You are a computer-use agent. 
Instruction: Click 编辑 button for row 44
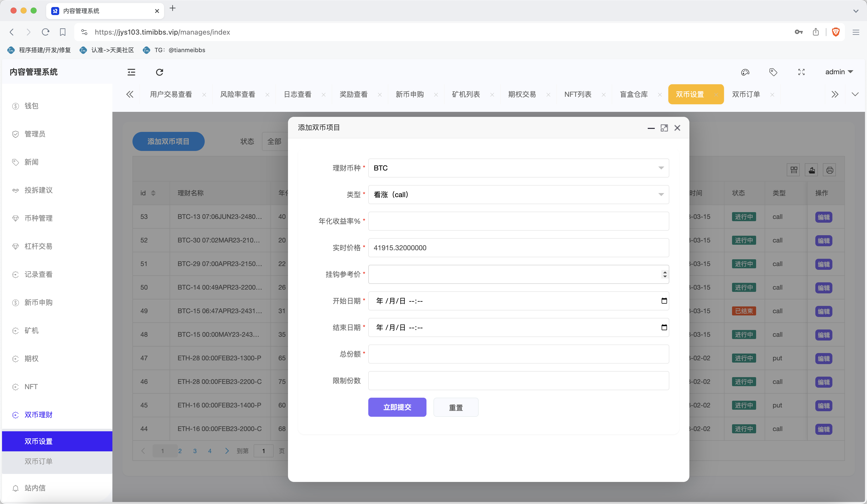[823, 429]
